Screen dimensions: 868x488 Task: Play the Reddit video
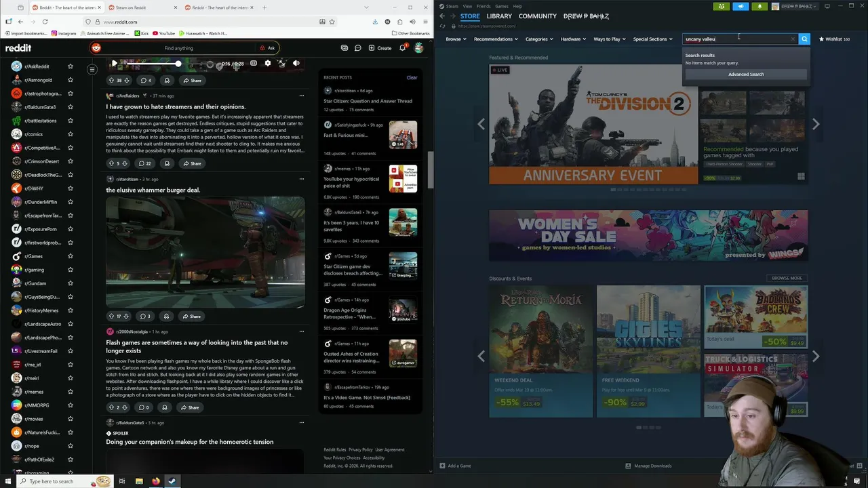coord(115,63)
